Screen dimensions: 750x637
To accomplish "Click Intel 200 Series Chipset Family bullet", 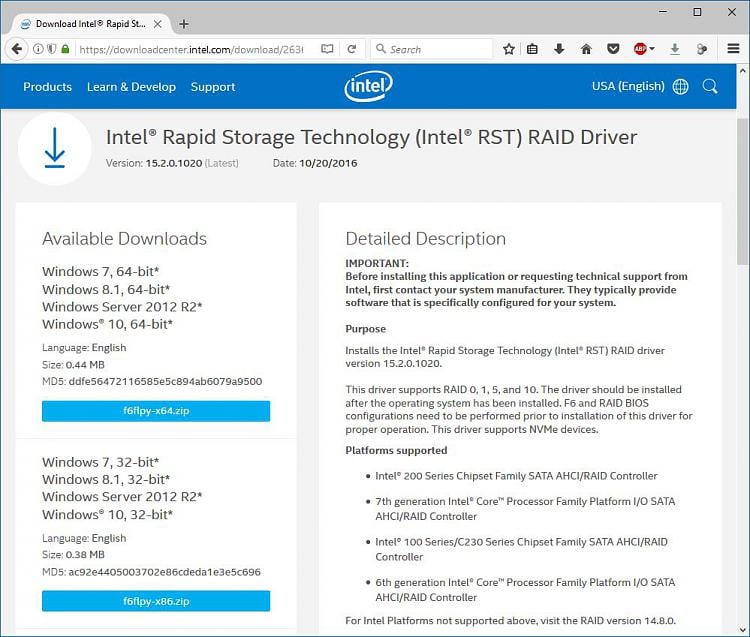I will [516, 476].
